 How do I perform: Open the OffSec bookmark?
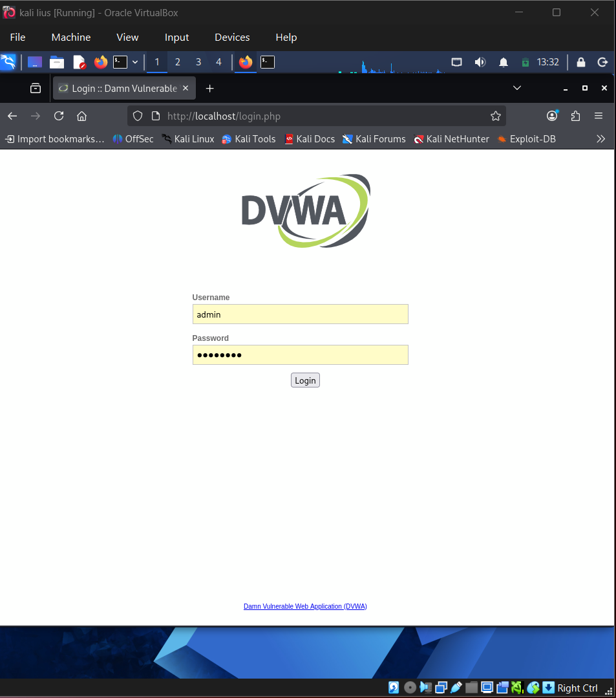[133, 139]
